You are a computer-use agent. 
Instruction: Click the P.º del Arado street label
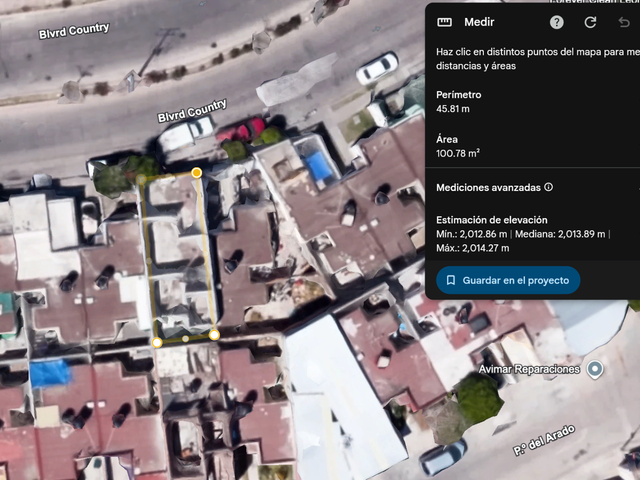(544, 440)
